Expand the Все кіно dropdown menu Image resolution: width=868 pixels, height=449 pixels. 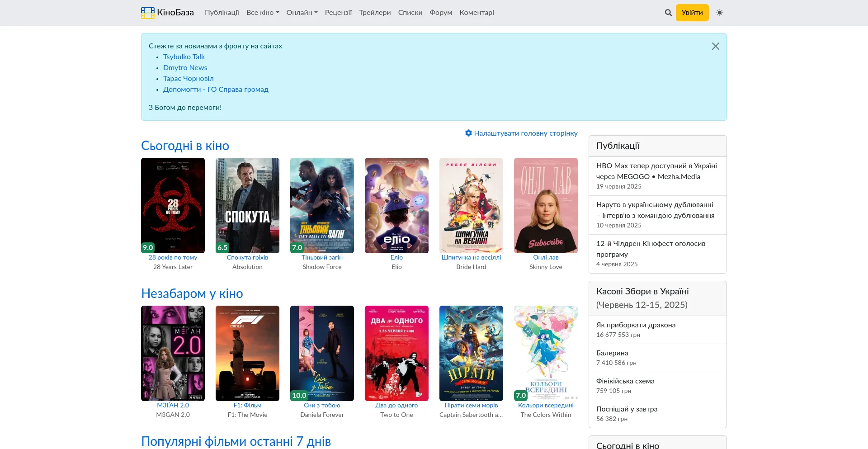[262, 13]
